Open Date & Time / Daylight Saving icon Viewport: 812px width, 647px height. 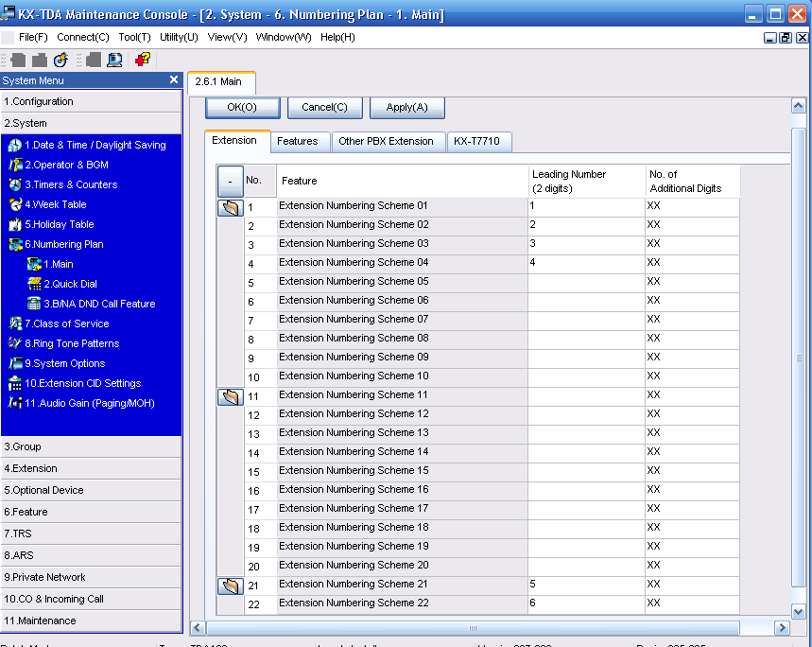point(15,145)
